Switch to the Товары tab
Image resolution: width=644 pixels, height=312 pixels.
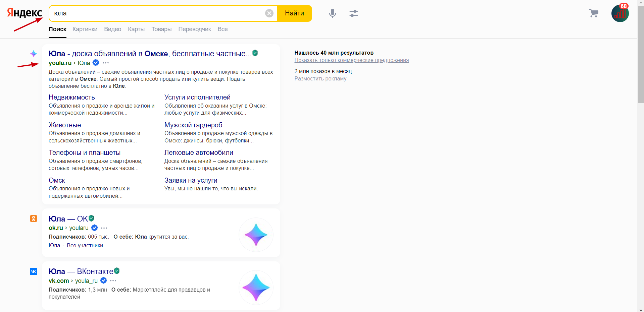click(x=161, y=29)
